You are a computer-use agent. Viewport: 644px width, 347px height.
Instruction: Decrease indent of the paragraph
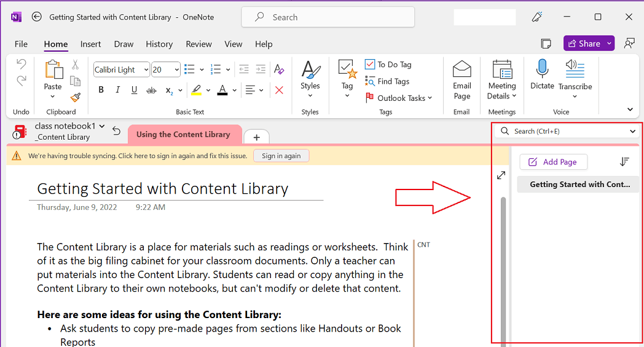click(244, 70)
